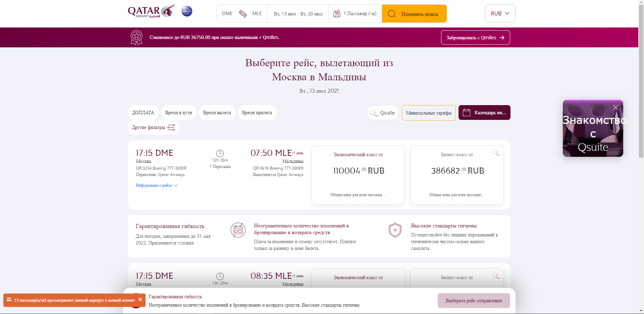The width and height of the screenshot is (644, 314).
Task: Select Бизнес-класс on 08:35 flight
Action: (457, 278)
